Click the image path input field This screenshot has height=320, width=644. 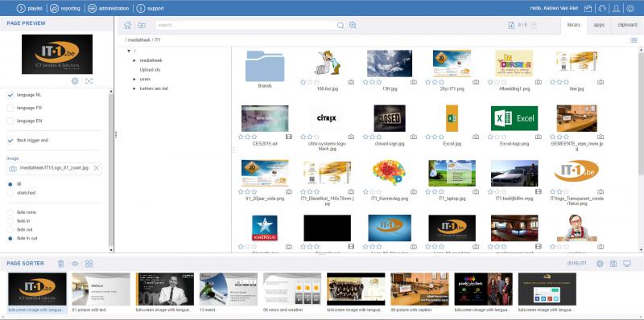coord(54,168)
